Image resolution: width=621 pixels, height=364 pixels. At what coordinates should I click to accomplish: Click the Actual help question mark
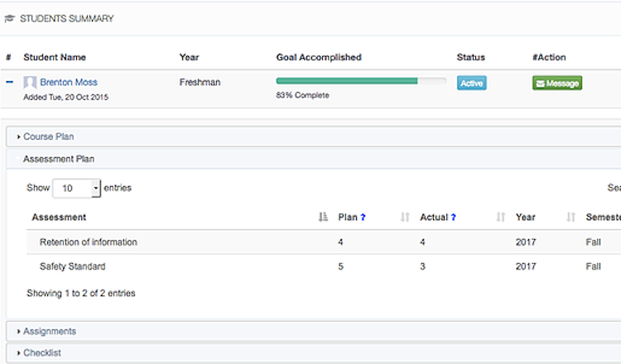(453, 218)
